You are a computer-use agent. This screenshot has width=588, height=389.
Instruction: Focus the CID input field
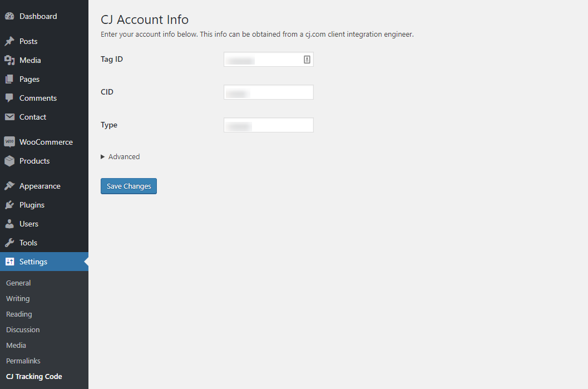coord(269,92)
